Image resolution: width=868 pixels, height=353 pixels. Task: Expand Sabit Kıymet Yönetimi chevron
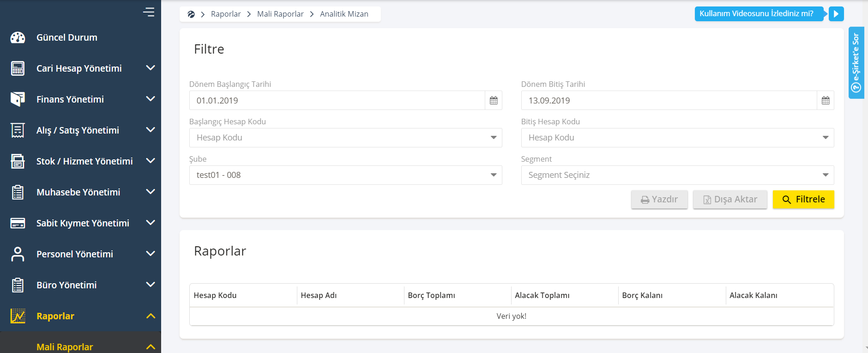(151, 223)
